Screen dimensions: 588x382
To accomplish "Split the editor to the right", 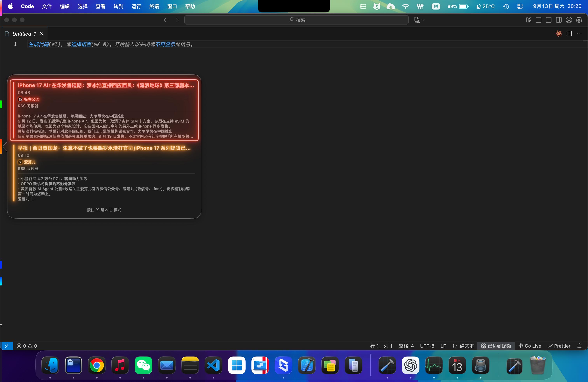I will [569, 34].
